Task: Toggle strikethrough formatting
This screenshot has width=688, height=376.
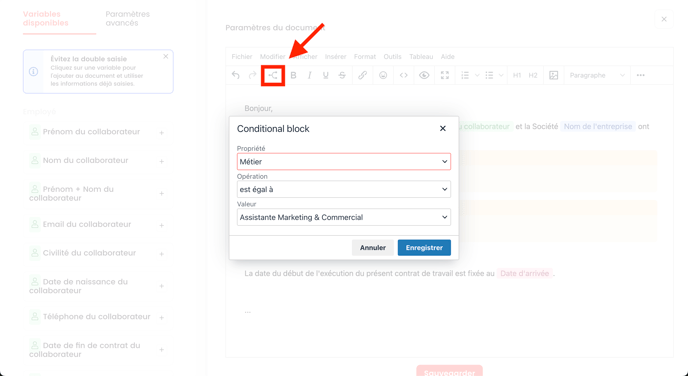Action: tap(342, 75)
